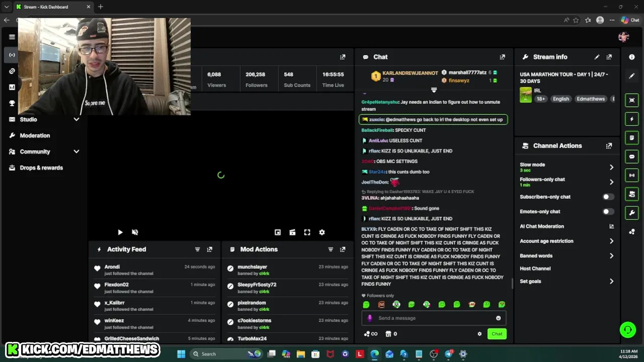
Task: Open the hamburger menu in Kick dashboard
Action: point(12,37)
